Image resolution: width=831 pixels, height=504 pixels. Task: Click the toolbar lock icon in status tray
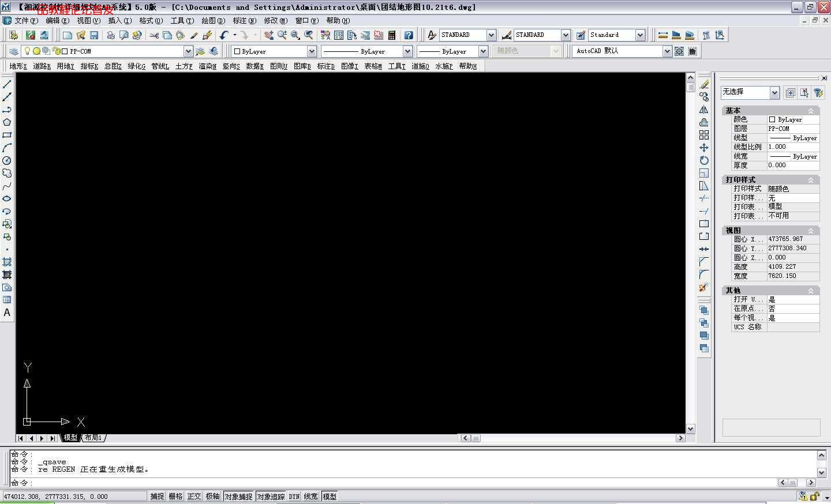click(814, 497)
